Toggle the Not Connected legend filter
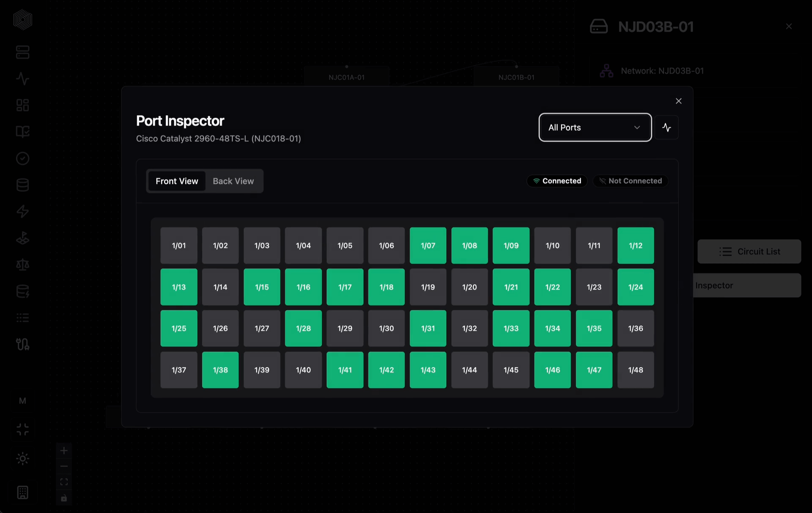The width and height of the screenshot is (812, 513). coord(630,181)
